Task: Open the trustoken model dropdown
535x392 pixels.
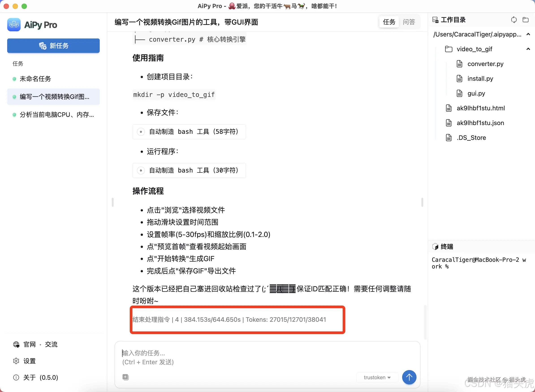Action: point(377,377)
